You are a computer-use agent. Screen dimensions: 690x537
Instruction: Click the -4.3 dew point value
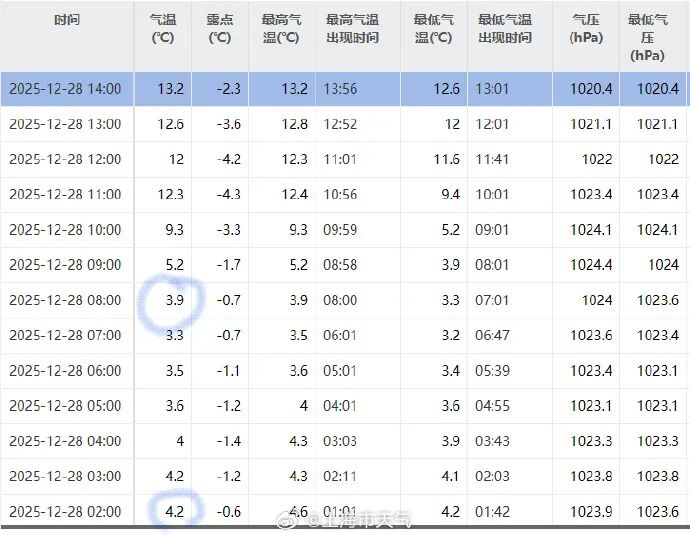coord(228,194)
